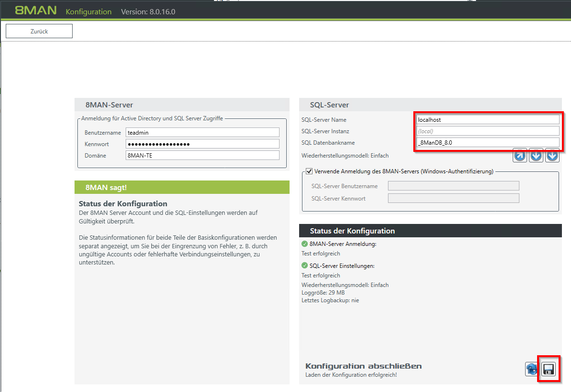Image resolution: width=571 pixels, height=392 pixels.
Task: Click the SQL-Server Instanz field showing (local)
Action: click(x=487, y=131)
